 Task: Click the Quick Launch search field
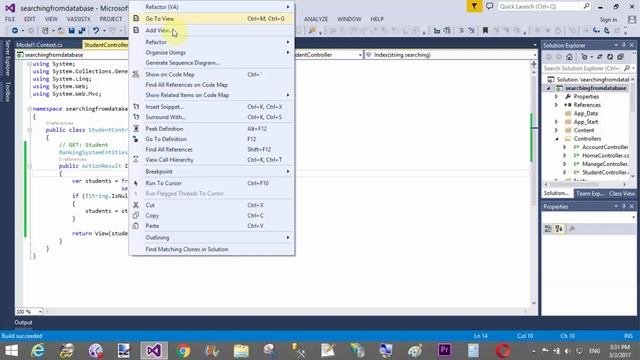(x=544, y=7)
